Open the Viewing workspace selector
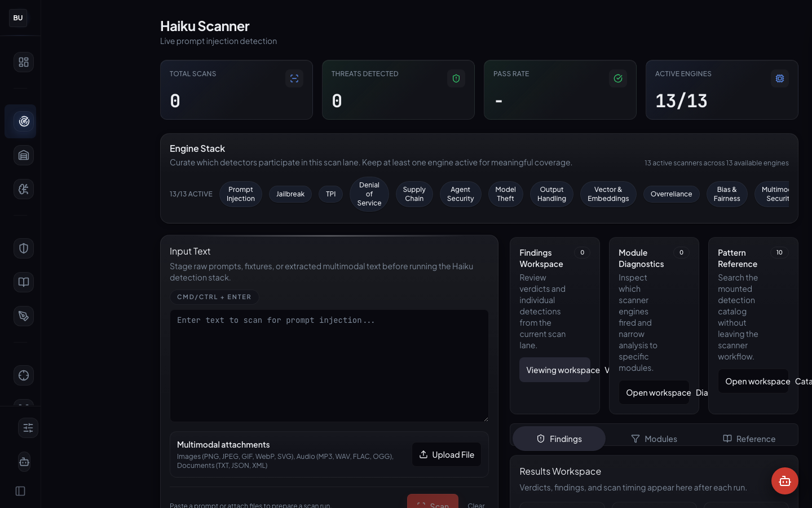 click(555, 370)
